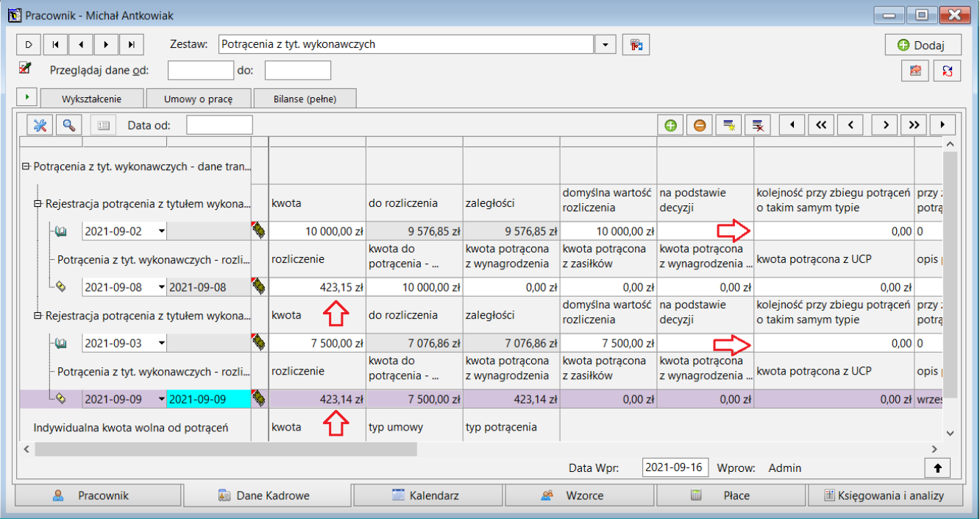Jump to the first employee record

(55, 45)
